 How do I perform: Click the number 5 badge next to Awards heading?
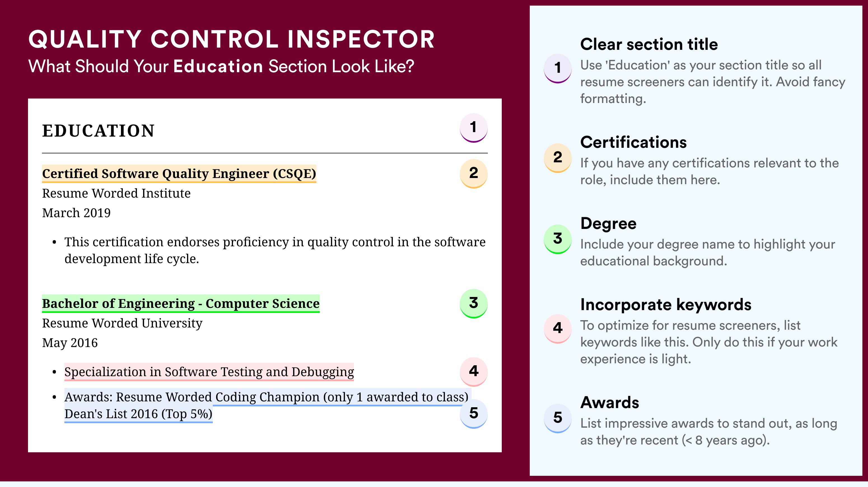(557, 418)
